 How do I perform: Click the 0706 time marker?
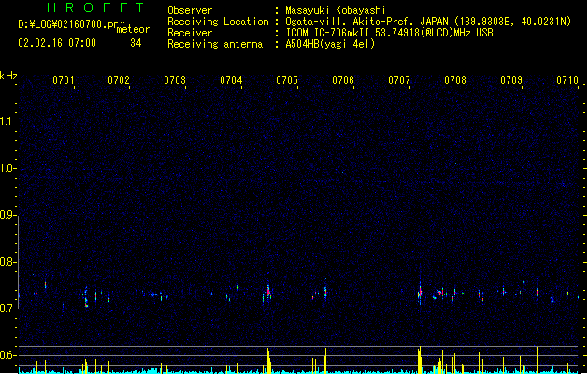point(343,79)
